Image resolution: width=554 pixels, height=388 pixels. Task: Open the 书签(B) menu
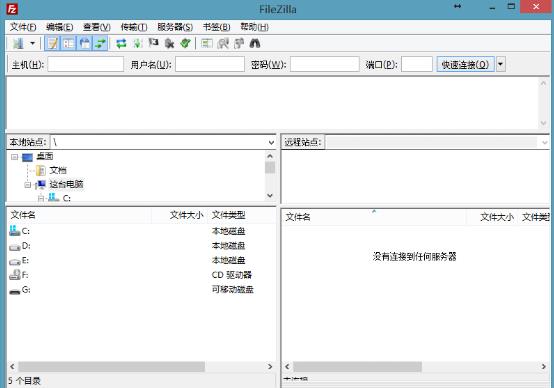tap(217, 27)
